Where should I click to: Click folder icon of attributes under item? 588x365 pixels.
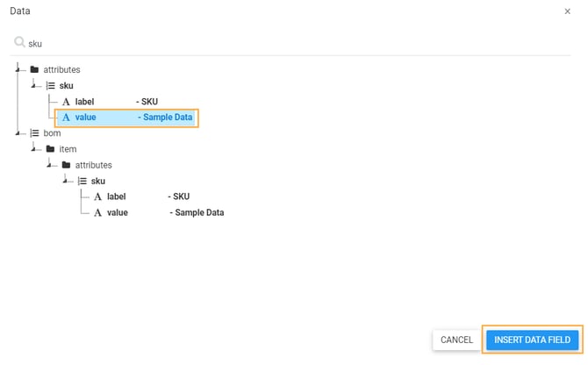[66, 165]
